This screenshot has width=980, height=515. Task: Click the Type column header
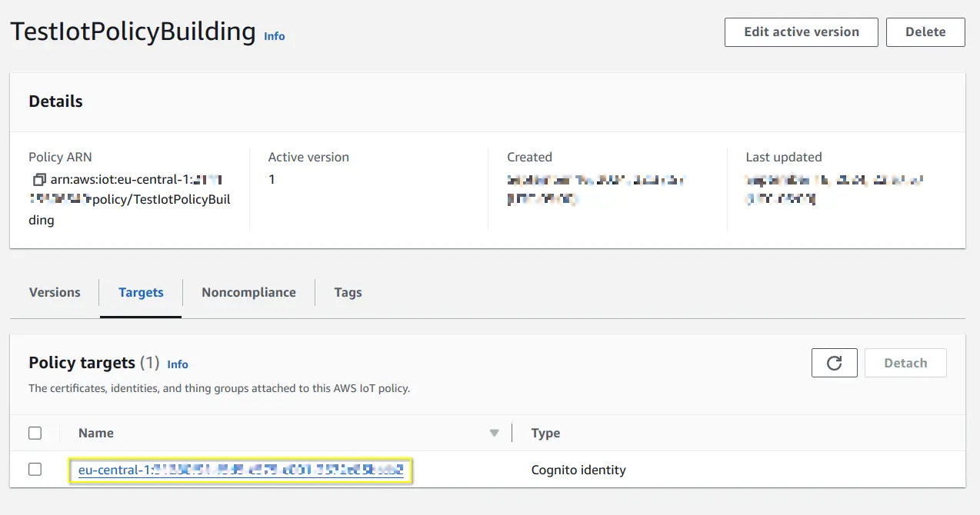tap(545, 433)
